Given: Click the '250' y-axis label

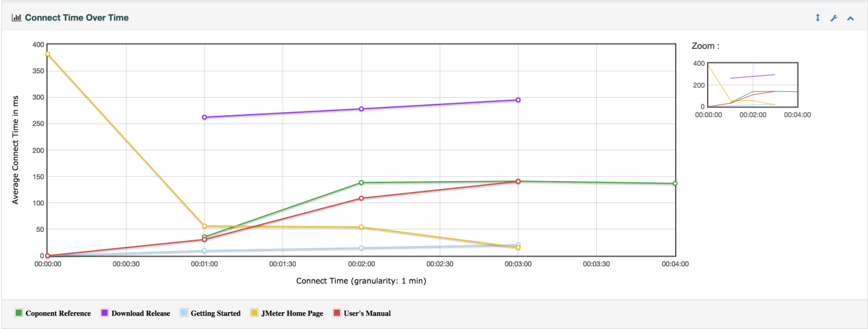Looking at the screenshot, I should coord(38,124).
